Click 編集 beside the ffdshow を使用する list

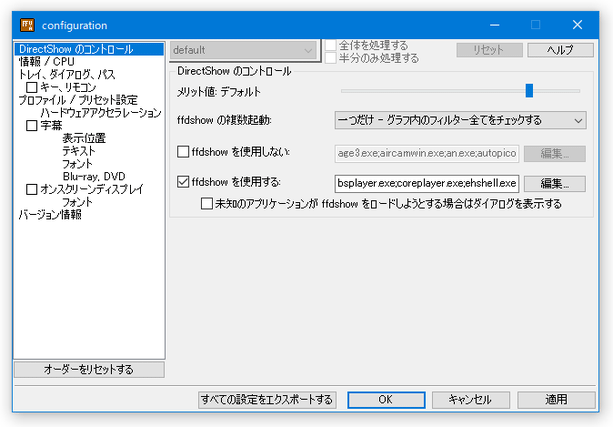click(x=554, y=183)
